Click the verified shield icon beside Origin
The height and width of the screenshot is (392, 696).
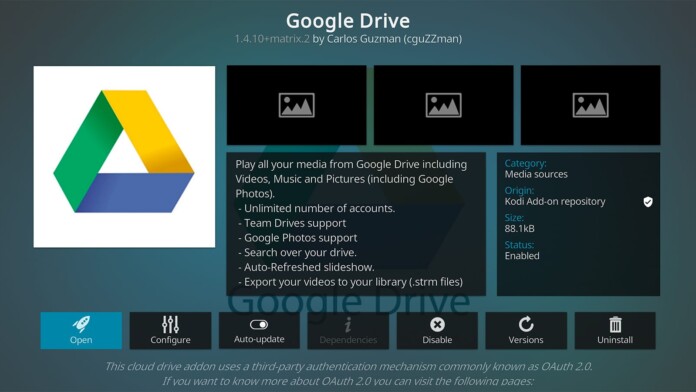pos(648,202)
